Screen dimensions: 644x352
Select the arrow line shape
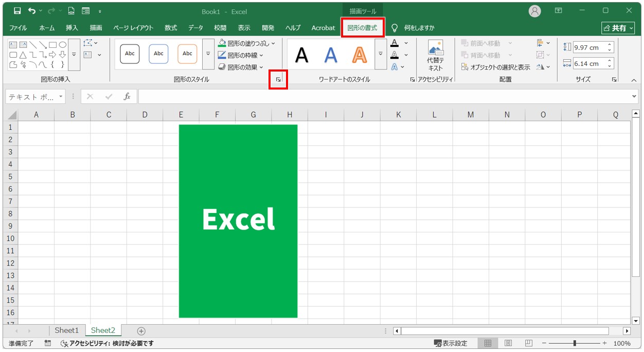43,45
